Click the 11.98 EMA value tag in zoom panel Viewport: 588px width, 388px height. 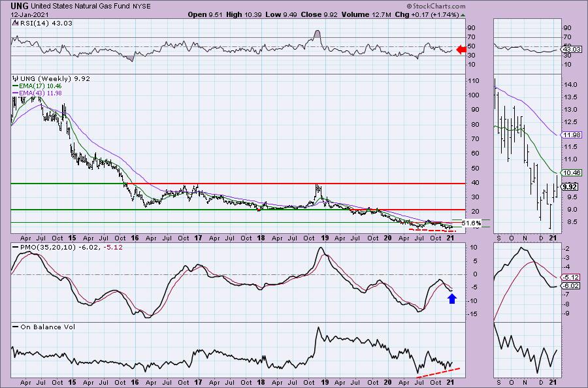coord(572,135)
